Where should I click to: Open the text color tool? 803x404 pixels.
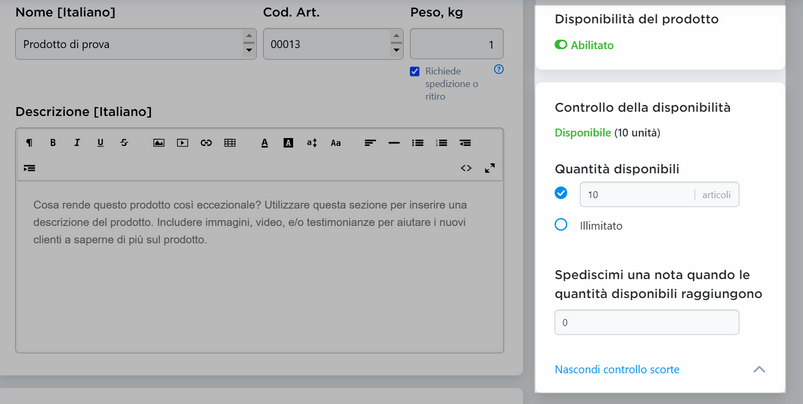click(264, 143)
